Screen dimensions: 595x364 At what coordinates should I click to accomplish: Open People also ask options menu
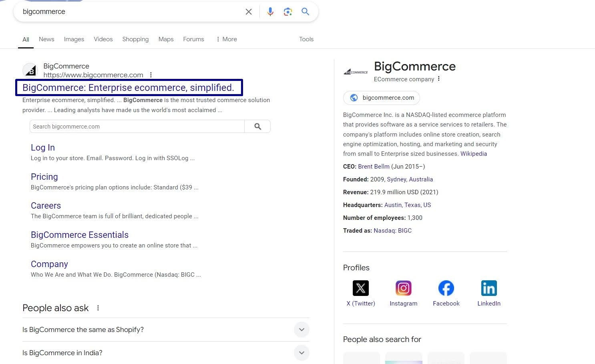98,308
